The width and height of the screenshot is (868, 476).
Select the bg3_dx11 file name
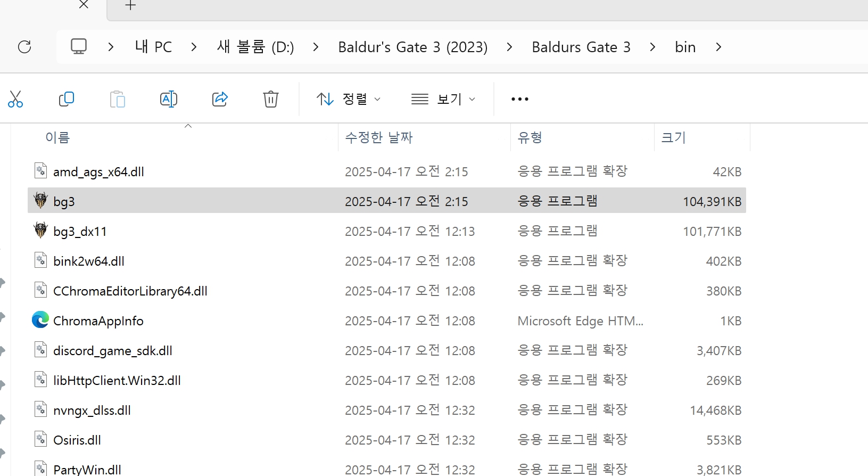tap(80, 232)
